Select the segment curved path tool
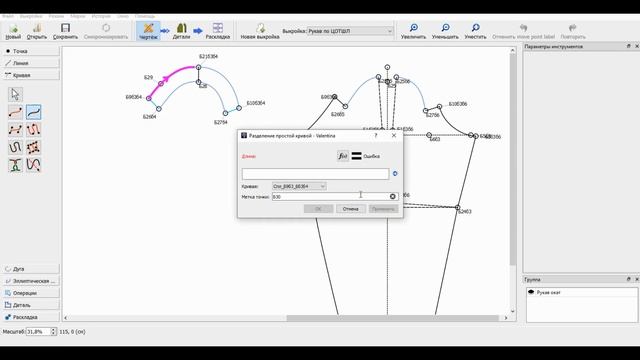Viewport: 640px width, 360px height. point(15,147)
